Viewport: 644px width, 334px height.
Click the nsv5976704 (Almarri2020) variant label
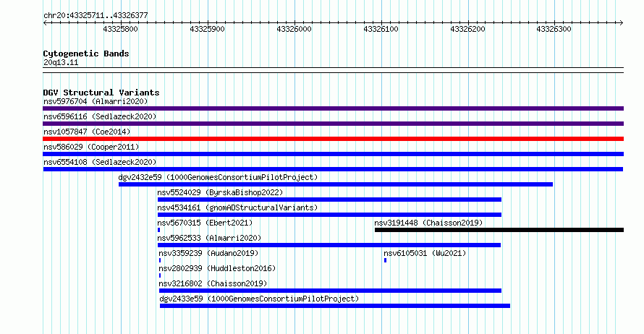(96, 101)
